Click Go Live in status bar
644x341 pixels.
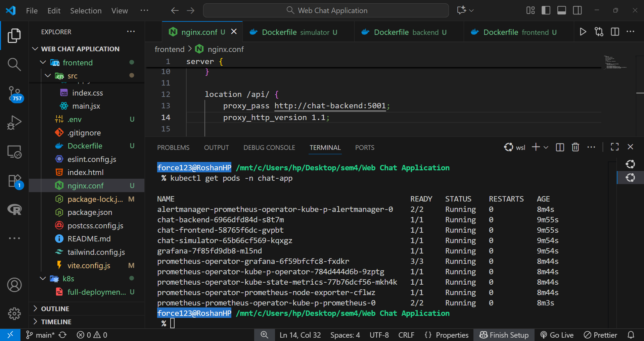tap(557, 335)
